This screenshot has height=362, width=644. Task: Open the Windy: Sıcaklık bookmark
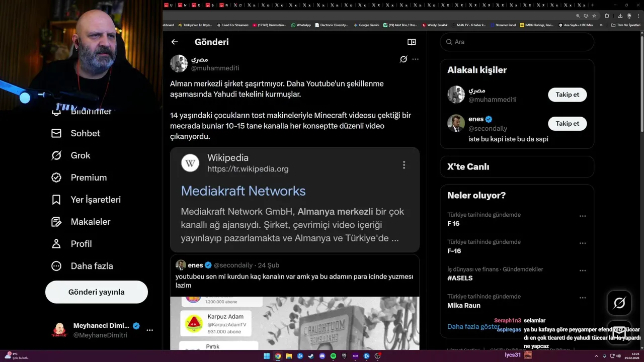coord(436,25)
